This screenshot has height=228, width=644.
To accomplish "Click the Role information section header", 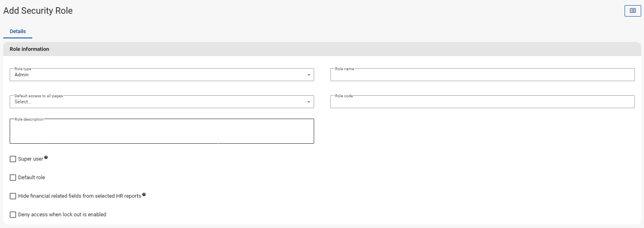I will pyautogui.click(x=29, y=49).
